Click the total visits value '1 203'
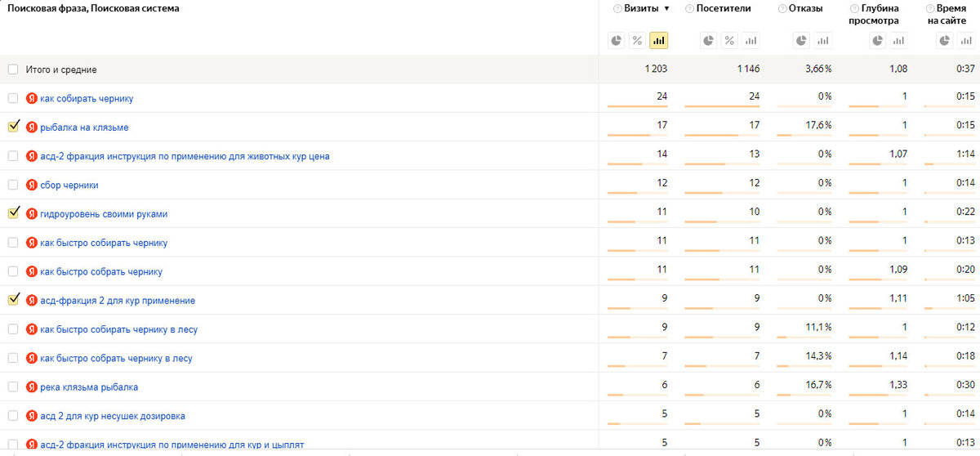Viewport: 980px width, 456px height. (656, 69)
